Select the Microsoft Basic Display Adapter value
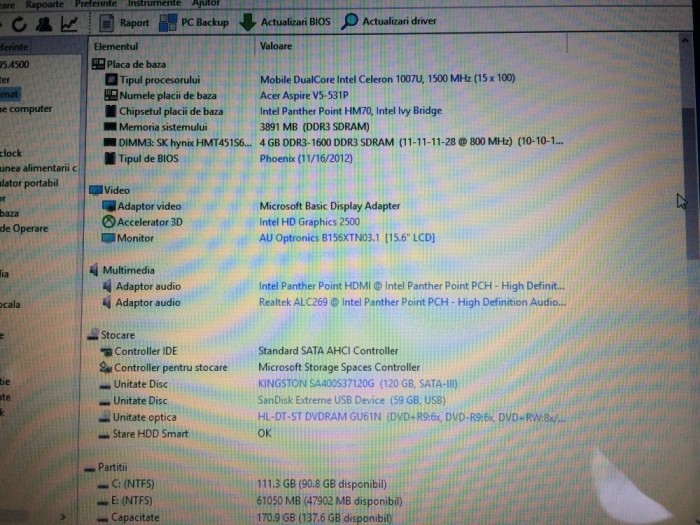 (x=329, y=206)
